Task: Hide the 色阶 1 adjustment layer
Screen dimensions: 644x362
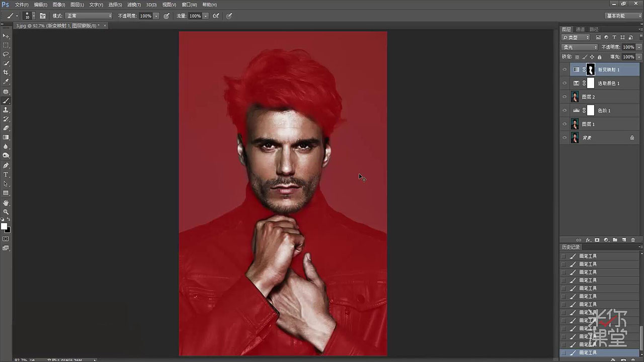Action: 565,110
